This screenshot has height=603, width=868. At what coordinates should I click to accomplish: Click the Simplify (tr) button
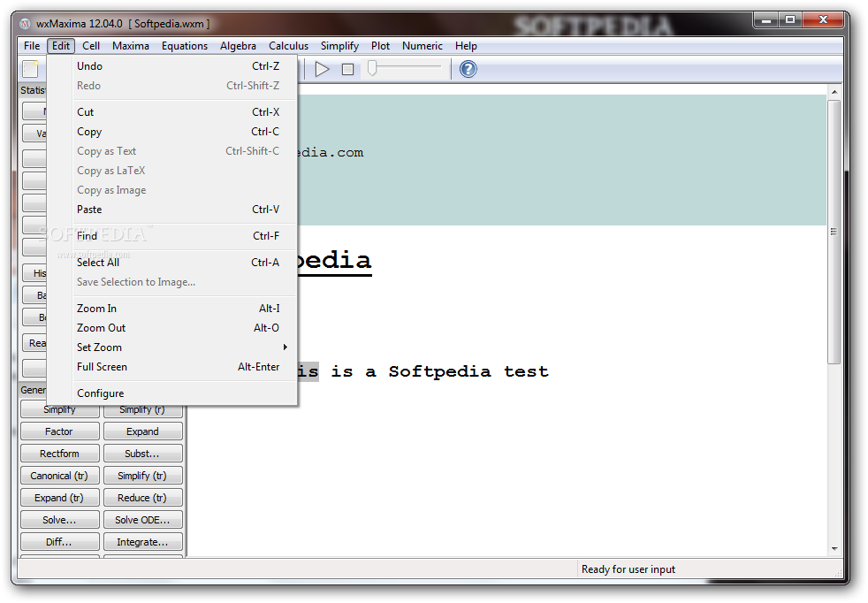click(143, 476)
